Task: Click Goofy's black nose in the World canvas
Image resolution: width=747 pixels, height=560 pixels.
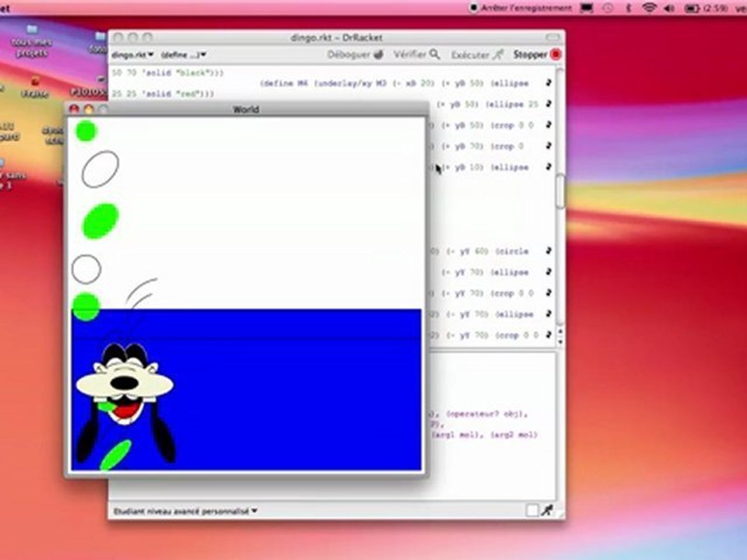Action: 124,383
